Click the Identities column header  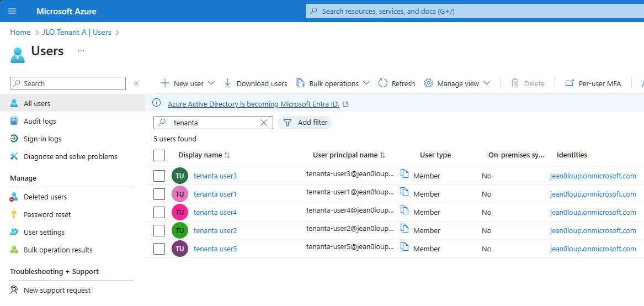[x=572, y=155]
